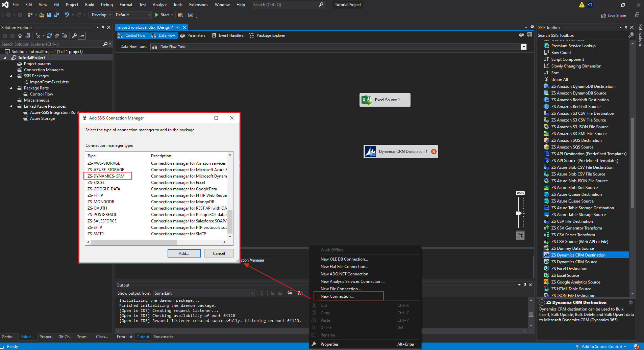Toggle Work Offline in the context menu

pos(332,250)
